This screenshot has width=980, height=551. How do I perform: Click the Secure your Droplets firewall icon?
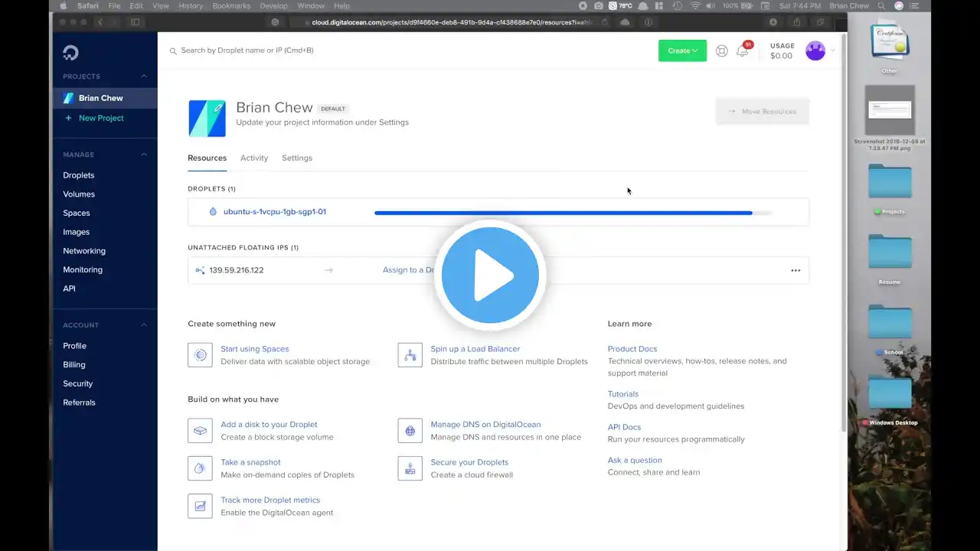pyautogui.click(x=410, y=468)
